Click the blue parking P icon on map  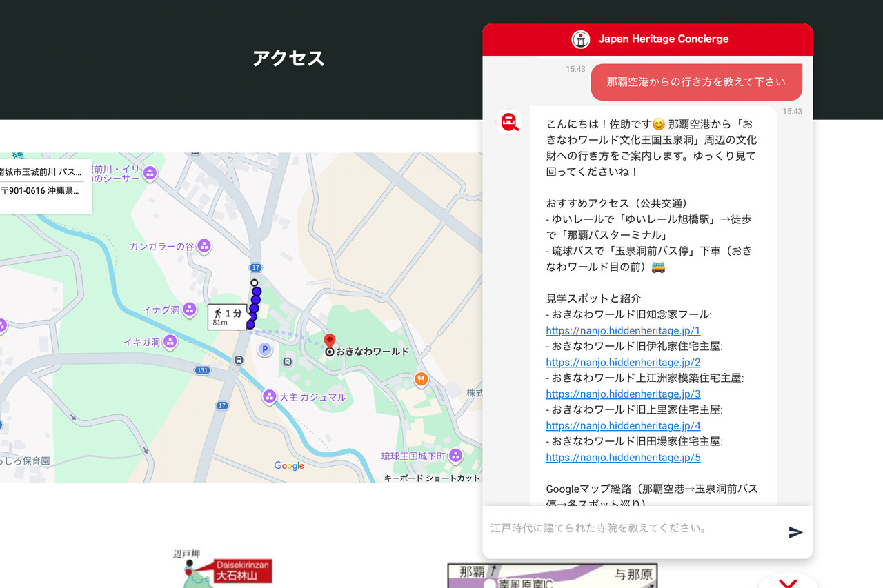[x=265, y=350]
